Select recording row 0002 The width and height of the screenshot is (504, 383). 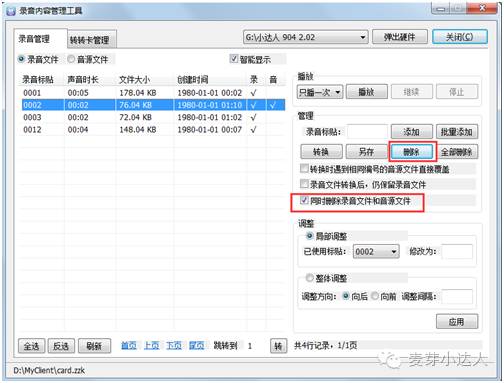(153, 105)
